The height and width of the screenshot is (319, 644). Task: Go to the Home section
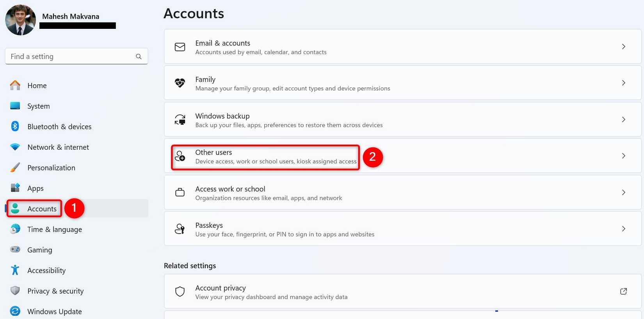[x=37, y=85]
